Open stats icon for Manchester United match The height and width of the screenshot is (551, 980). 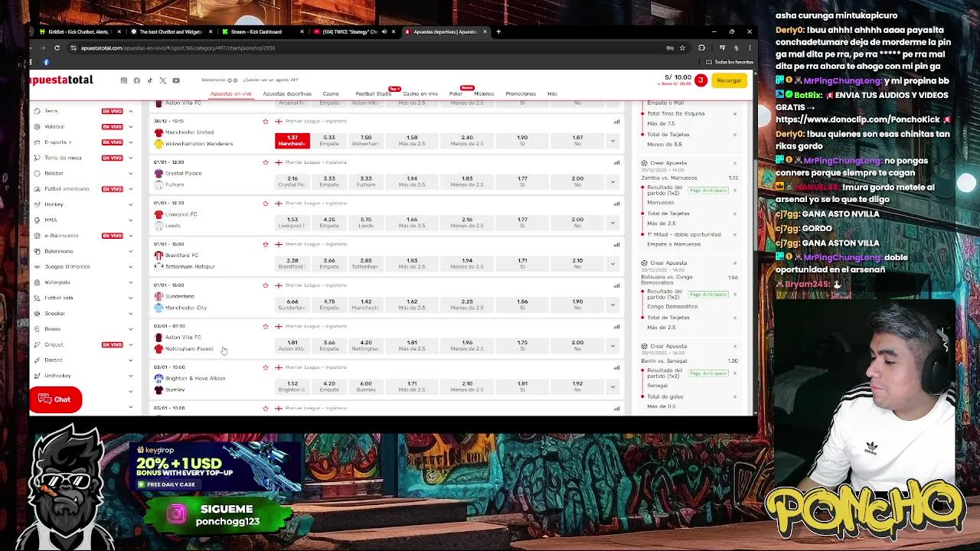coord(616,121)
